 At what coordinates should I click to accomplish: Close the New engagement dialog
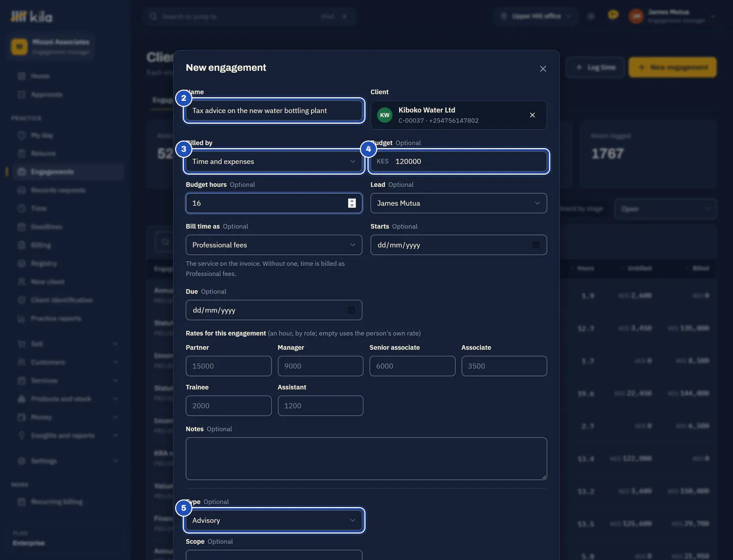543,69
